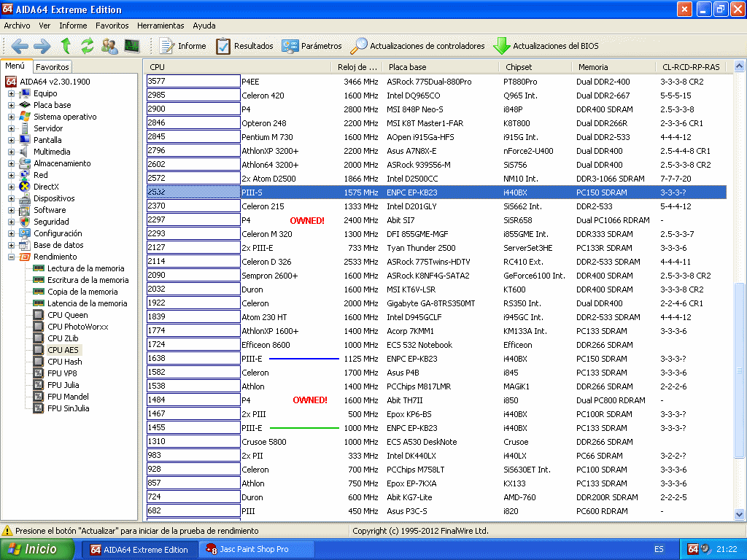Select the Efficeon 8600 result row
747x560 pixels.
coord(436,345)
